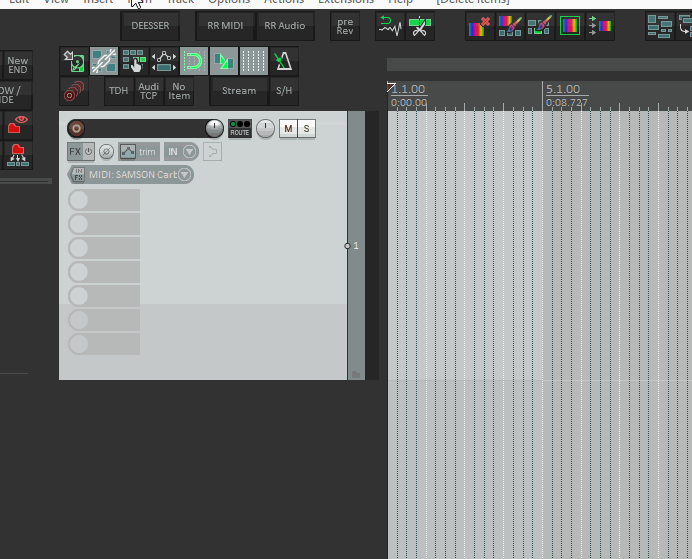Click the S/H button
This screenshot has height=559, width=692.
tap(284, 91)
